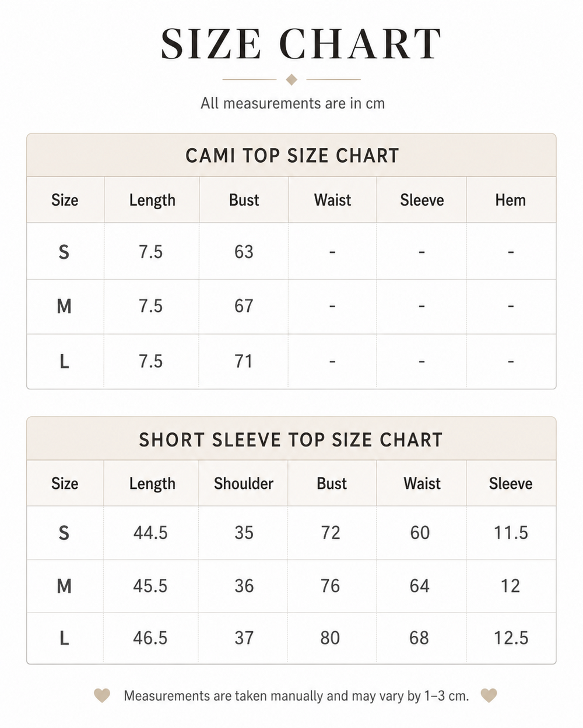Screen dimensions: 583x728
Task: Click the diamond ornament under the title
Action: point(292,79)
